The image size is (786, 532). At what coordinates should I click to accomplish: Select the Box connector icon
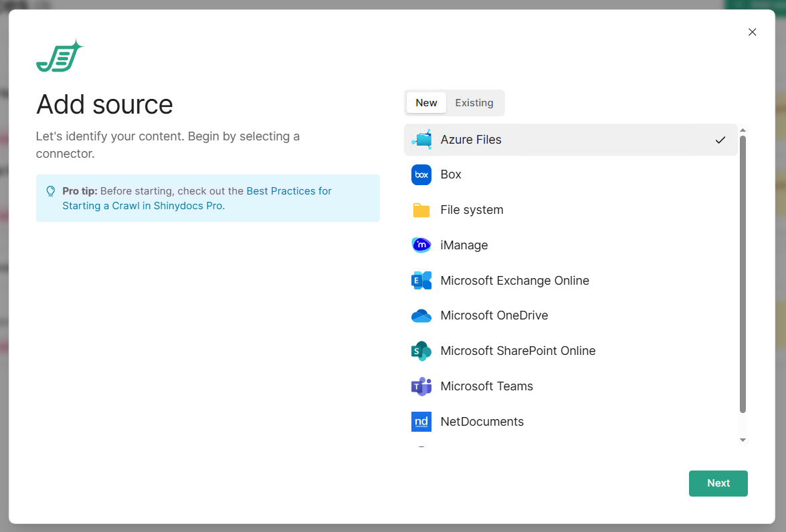click(421, 174)
